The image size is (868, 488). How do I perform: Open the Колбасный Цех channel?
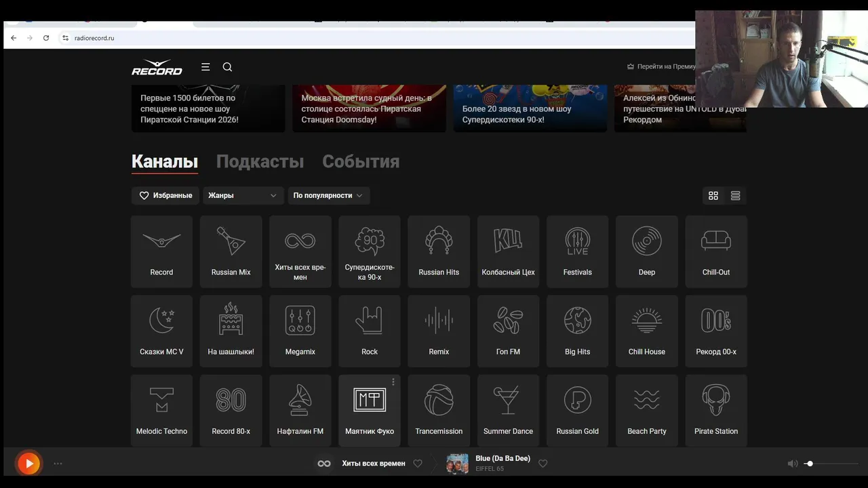pos(508,251)
